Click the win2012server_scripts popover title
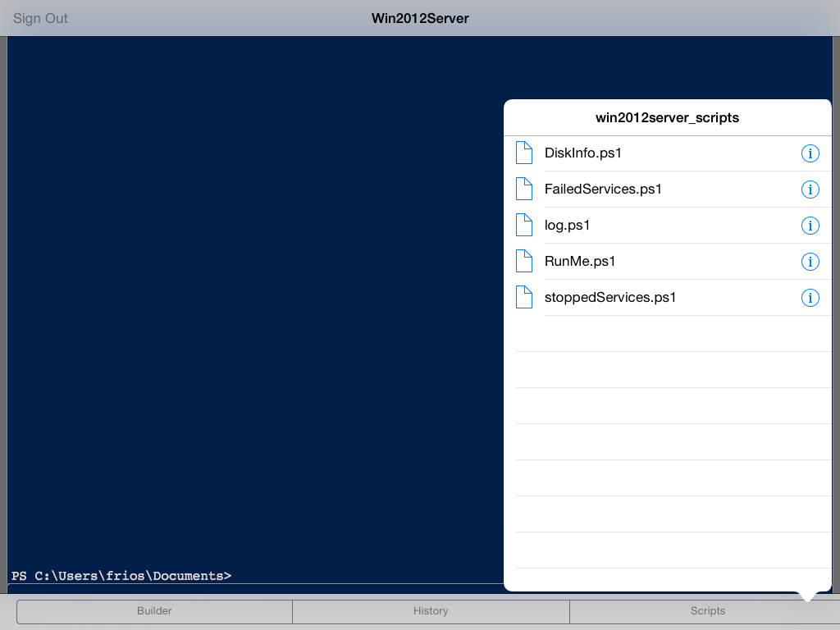 pos(667,118)
